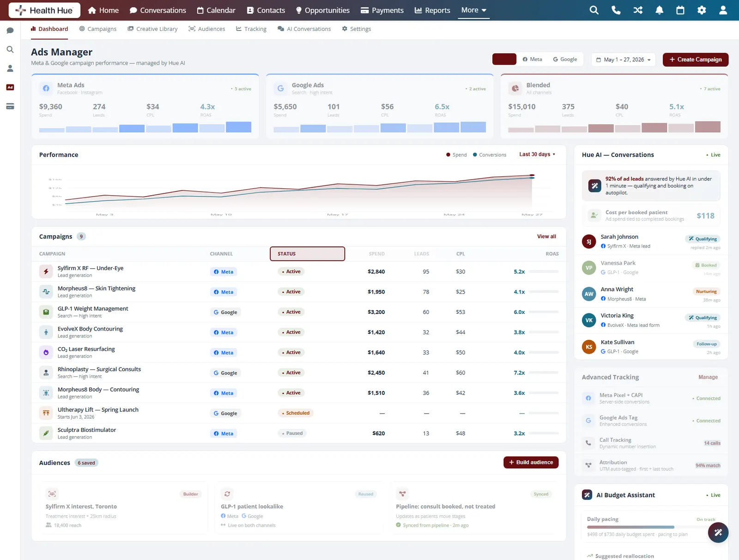The width and height of the screenshot is (739, 560).
Task: Sort campaigns by the SPEND column
Action: [377, 254]
